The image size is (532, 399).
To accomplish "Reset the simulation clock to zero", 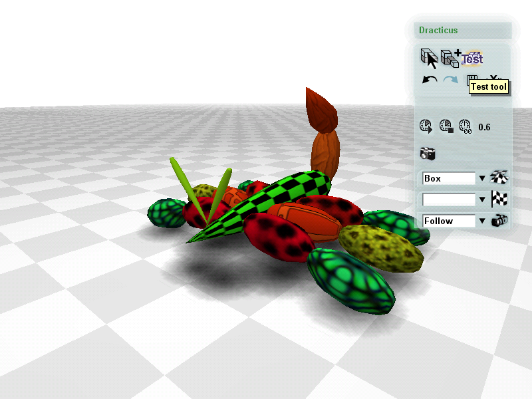I will tap(465, 126).
